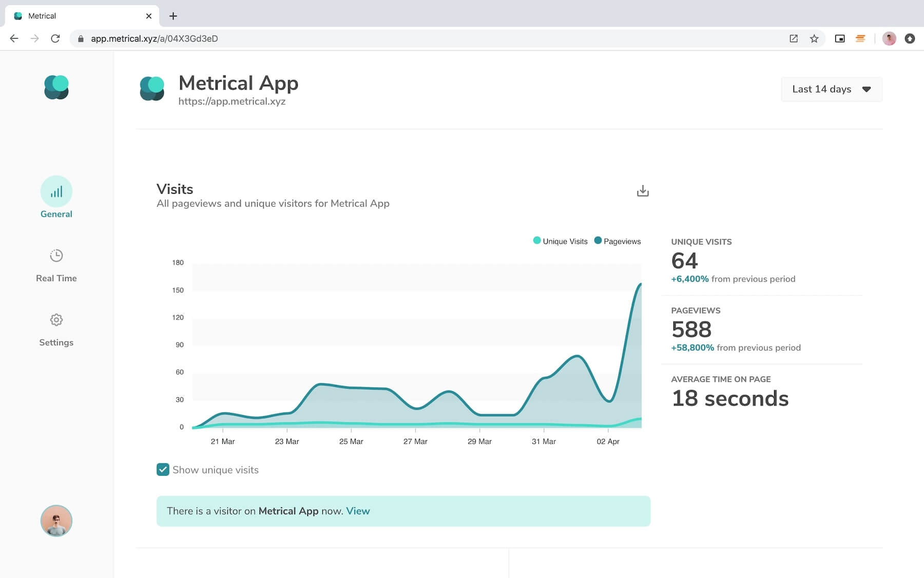The height and width of the screenshot is (578, 924).
Task: Toggle Pageviews legend series
Action: coord(617,241)
